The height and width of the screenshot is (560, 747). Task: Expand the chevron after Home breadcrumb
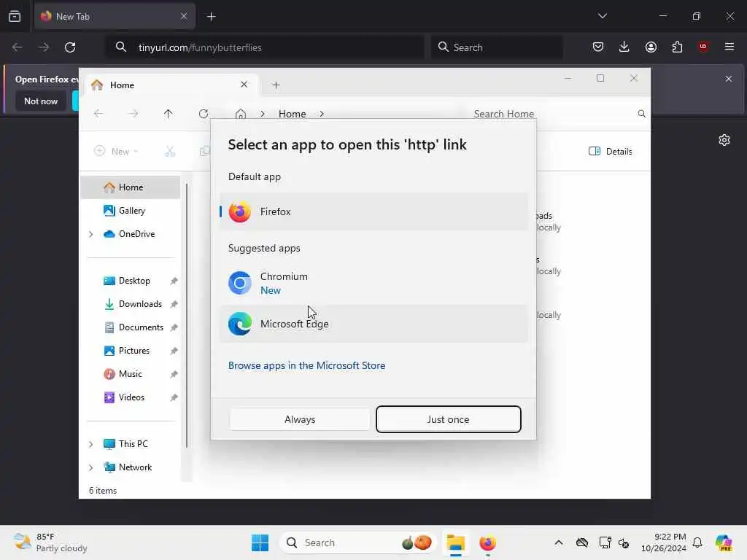[x=322, y=114]
